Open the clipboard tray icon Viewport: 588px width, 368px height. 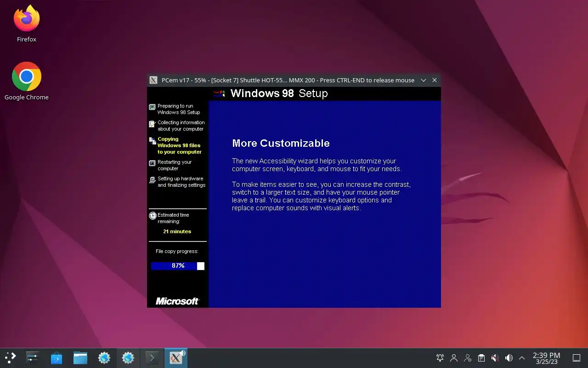pyautogui.click(x=481, y=357)
